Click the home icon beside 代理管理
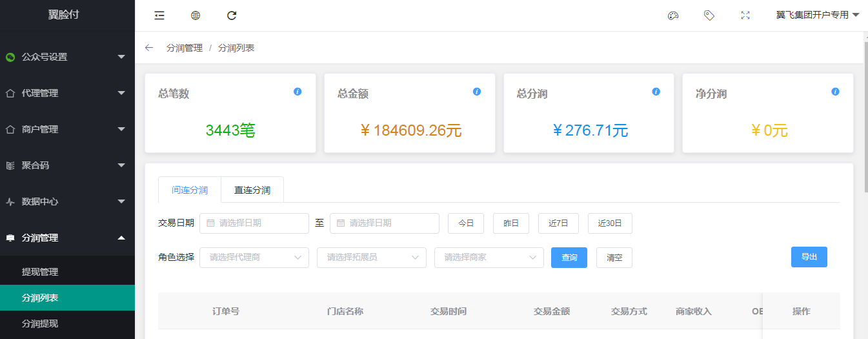 (x=10, y=93)
